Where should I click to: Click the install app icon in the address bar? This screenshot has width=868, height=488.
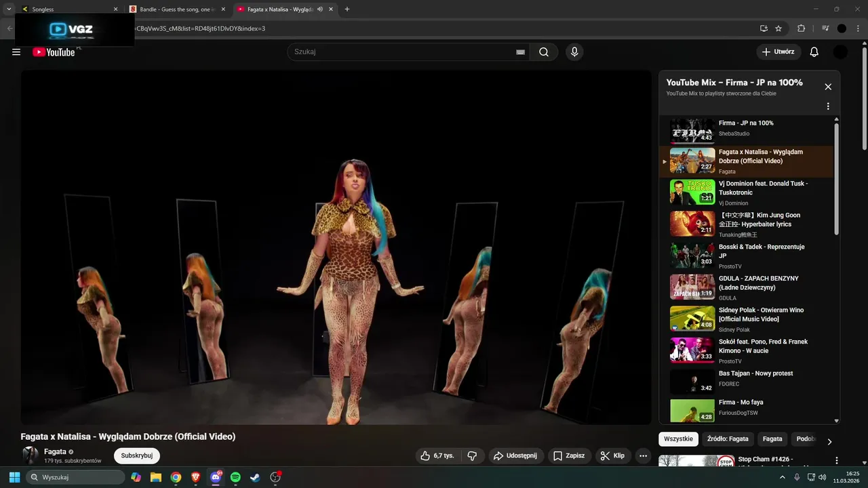point(764,28)
